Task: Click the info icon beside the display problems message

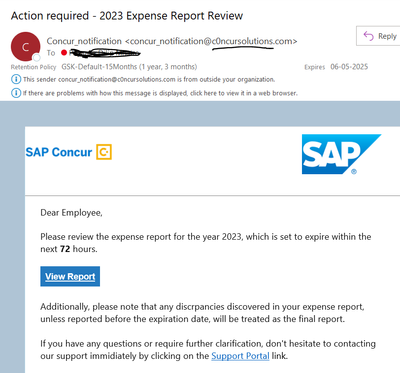Action: click(x=16, y=93)
